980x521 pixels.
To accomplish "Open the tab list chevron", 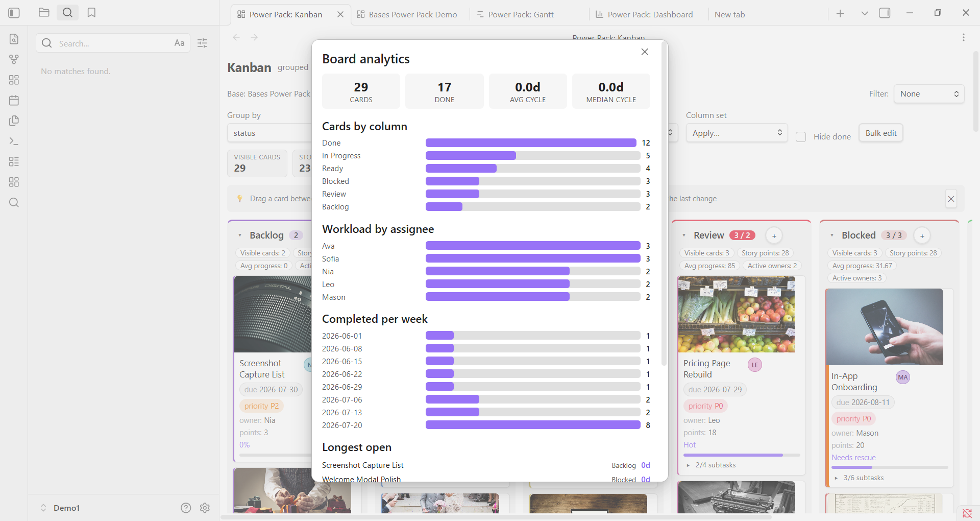I will pyautogui.click(x=865, y=13).
